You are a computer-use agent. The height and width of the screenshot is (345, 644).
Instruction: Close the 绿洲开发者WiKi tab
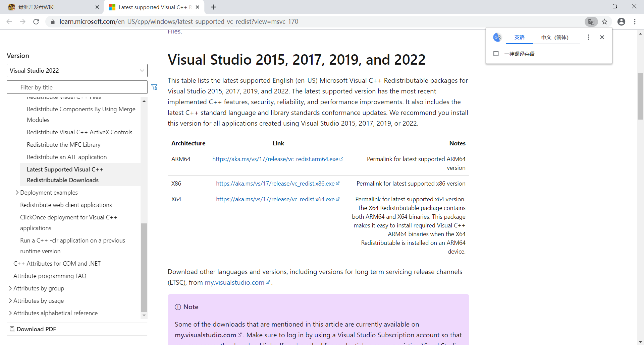coord(97,7)
